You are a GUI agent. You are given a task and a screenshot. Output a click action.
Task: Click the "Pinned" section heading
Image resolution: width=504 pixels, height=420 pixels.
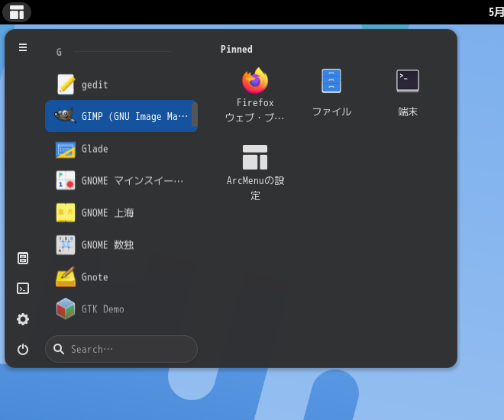(236, 49)
